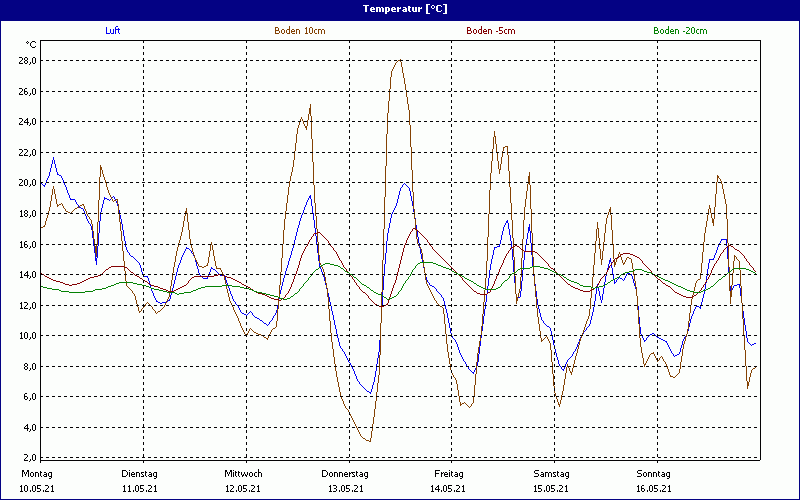Click the 28°C brown peak on Donnerstag
The width and height of the screenshot is (800, 500).
tap(400, 60)
